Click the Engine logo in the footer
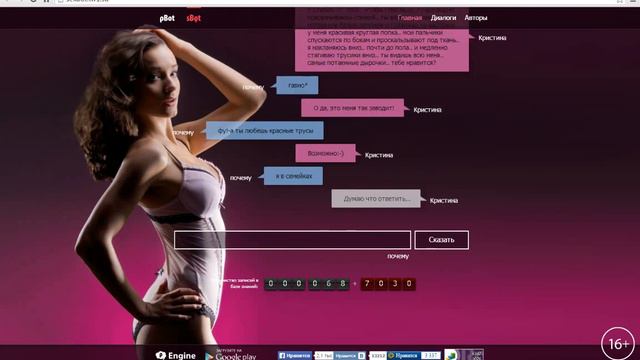 [176, 356]
